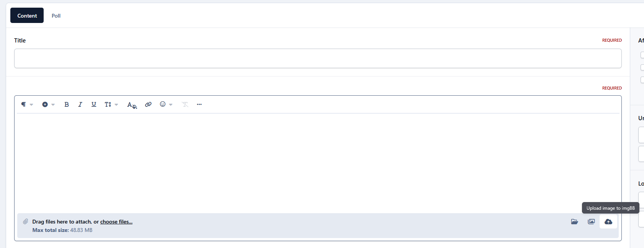The image size is (644, 248).
Task: Apply italic formatting
Action: click(x=80, y=104)
